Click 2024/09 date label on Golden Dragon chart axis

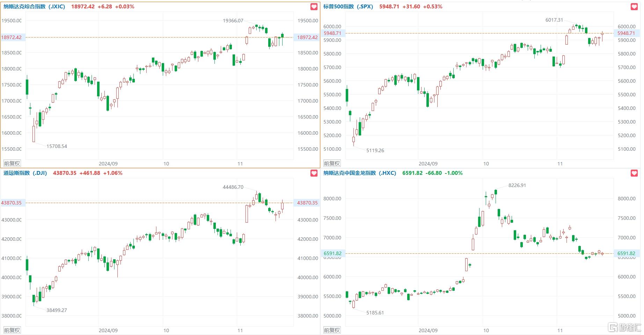pyautogui.click(x=428, y=330)
